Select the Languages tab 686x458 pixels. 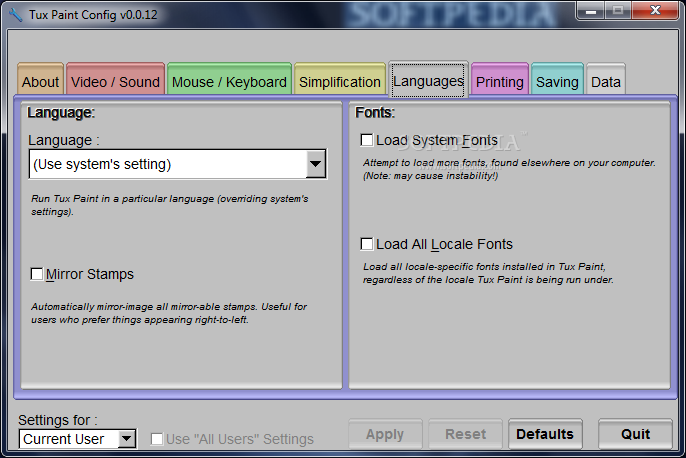[x=428, y=80]
